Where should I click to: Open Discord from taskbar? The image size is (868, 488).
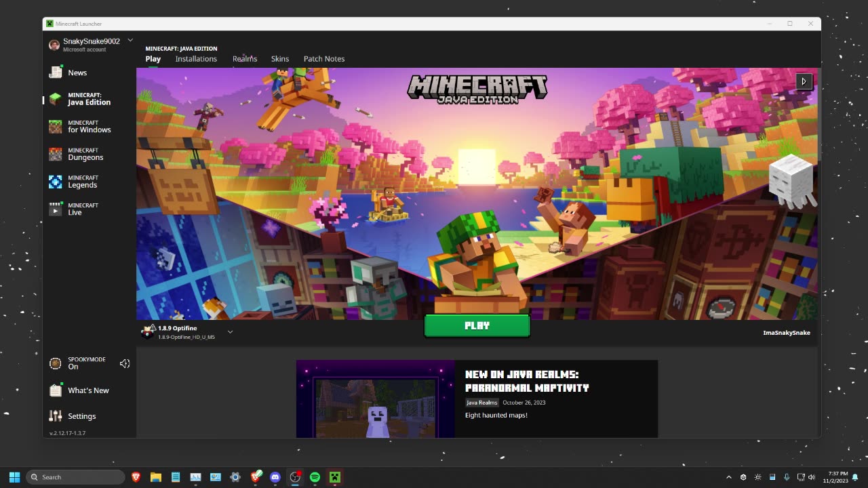pyautogui.click(x=275, y=477)
